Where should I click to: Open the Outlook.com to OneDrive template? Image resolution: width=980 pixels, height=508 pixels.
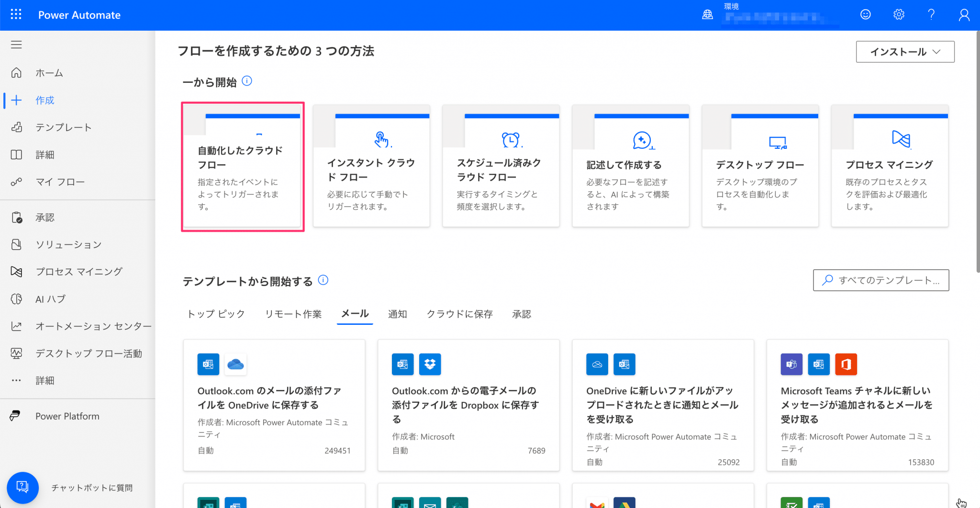click(274, 405)
